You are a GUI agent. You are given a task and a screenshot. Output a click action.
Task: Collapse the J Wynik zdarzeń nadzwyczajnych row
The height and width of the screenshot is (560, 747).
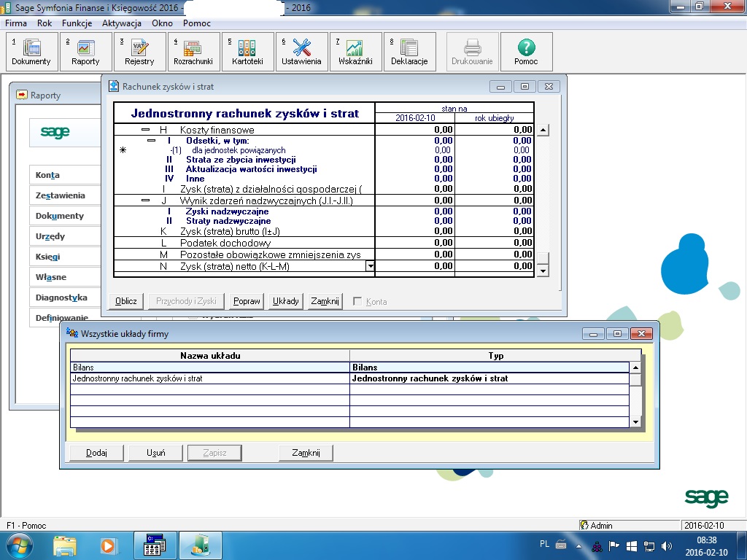[145, 201]
